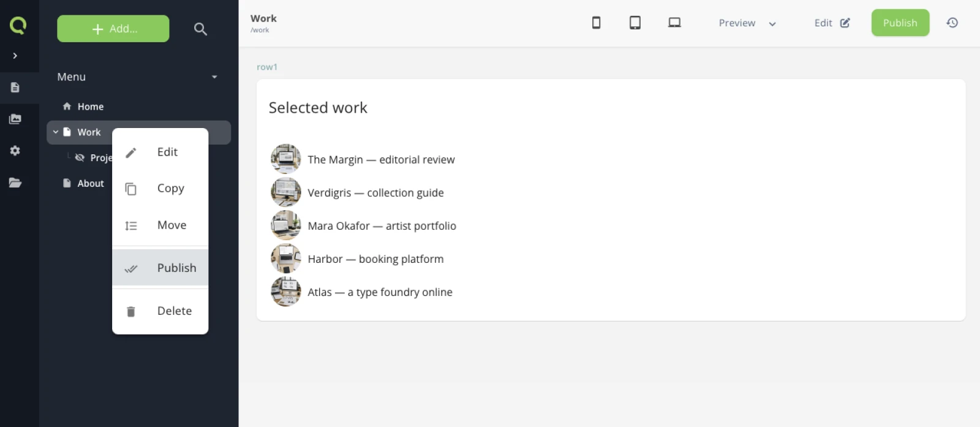Switch to mobile phone preview icon

coord(596,23)
